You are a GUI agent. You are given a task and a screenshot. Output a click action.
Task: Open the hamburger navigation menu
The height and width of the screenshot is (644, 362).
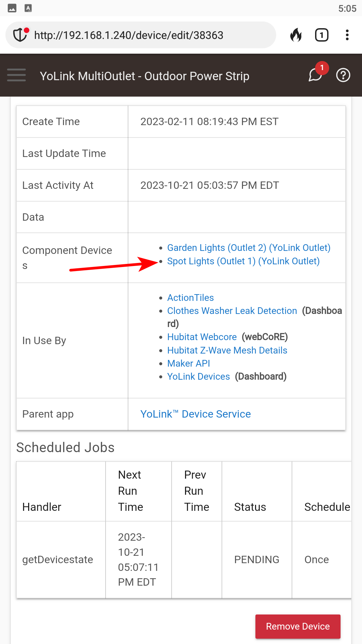point(16,75)
